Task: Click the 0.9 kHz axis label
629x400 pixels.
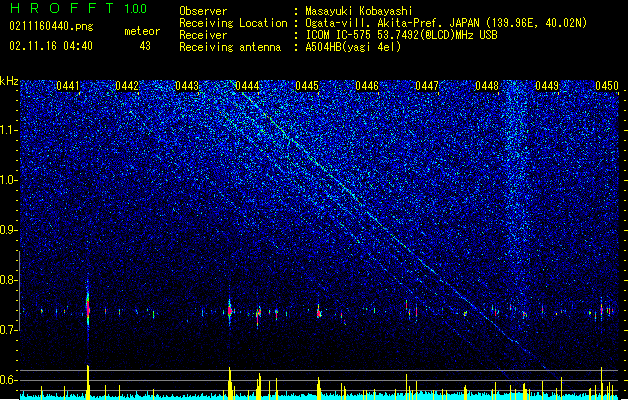Action: point(9,230)
